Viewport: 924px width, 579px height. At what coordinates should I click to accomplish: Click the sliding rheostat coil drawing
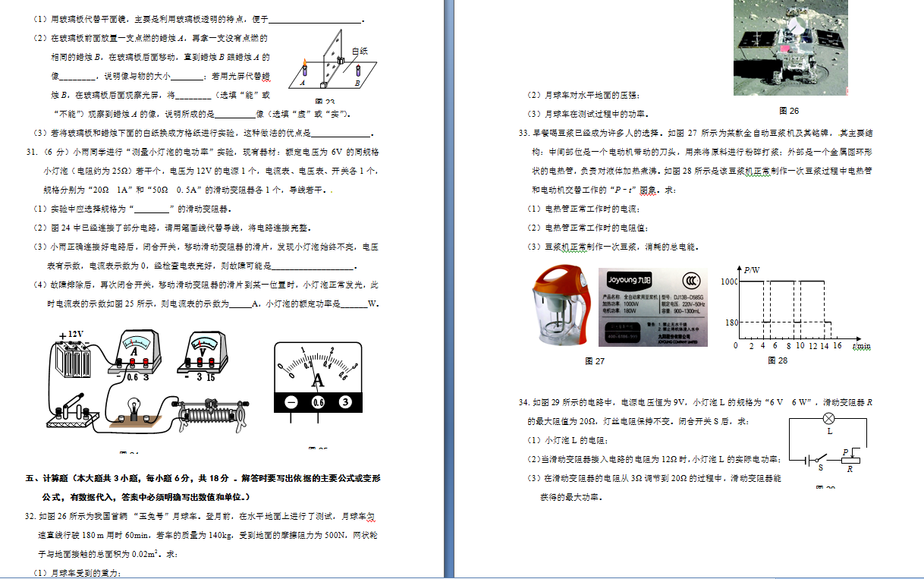coord(212,414)
